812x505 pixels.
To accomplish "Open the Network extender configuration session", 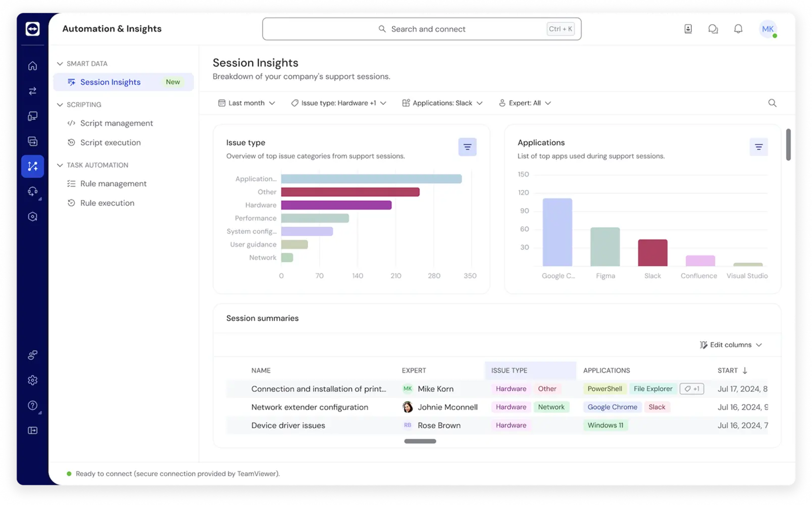I will [310, 407].
